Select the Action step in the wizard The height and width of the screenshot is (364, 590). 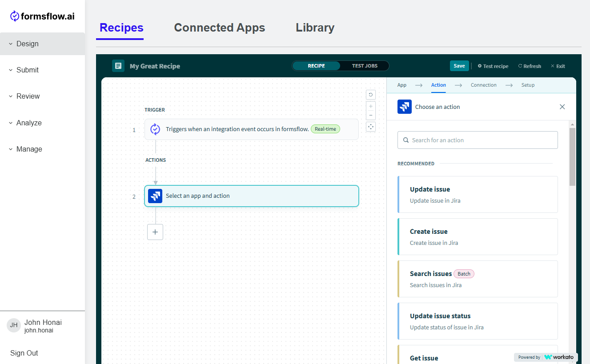438,85
